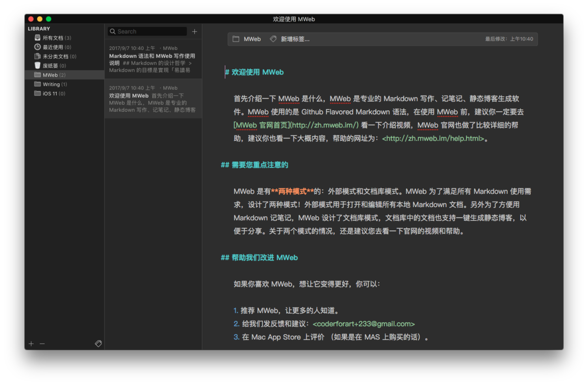
Task: Click the 最近使用 clock icon
Action: pos(37,47)
